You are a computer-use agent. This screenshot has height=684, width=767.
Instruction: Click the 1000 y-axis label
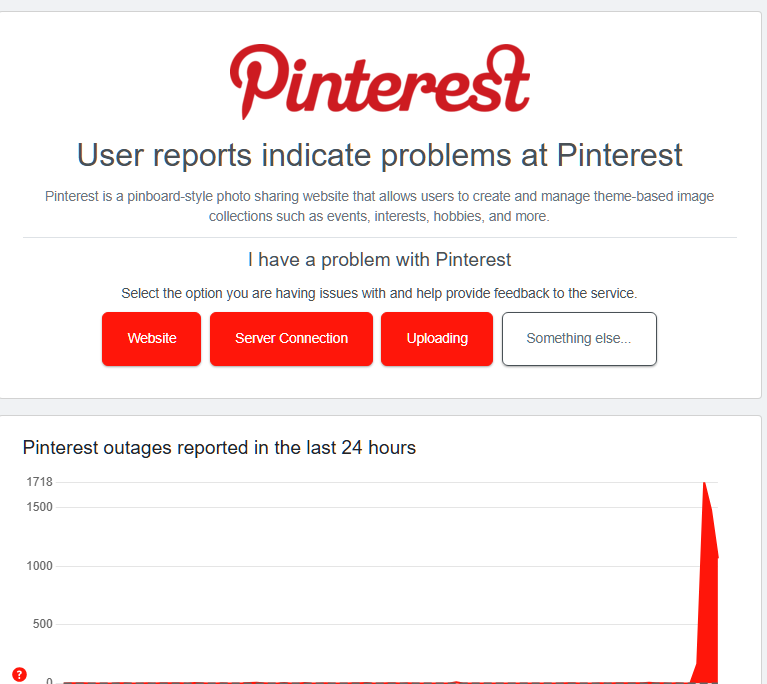pos(40,566)
